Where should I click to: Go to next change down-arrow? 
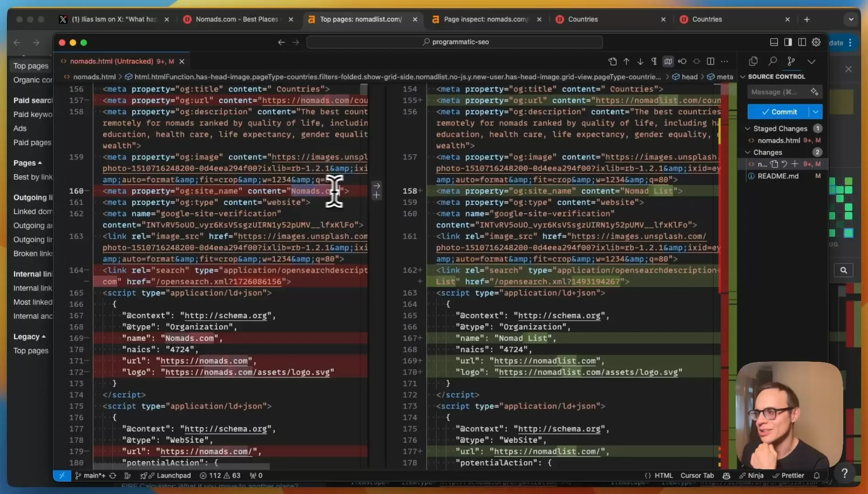(x=640, y=61)
